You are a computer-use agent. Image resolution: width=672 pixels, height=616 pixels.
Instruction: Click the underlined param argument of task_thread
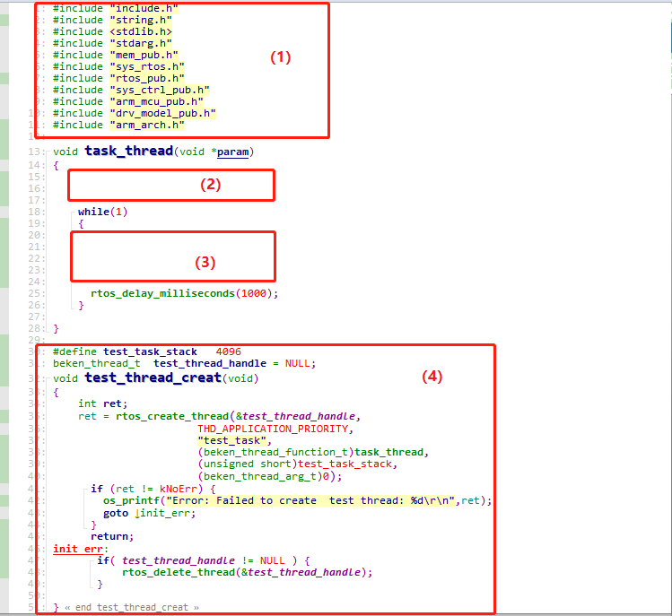233,152
